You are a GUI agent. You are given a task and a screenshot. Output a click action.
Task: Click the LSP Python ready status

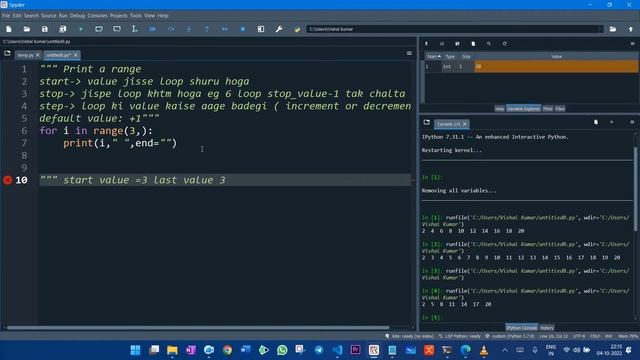coord(460,336)
